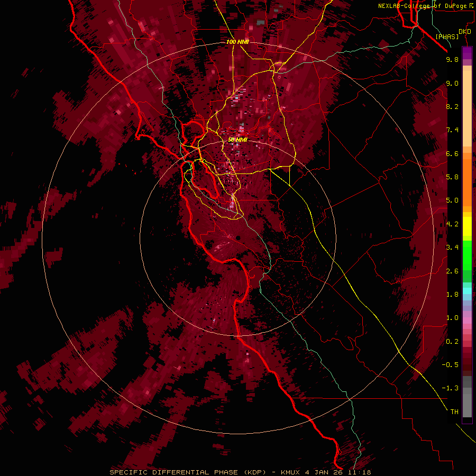Click the radar site center dot
The width and height of the screenshot is (476, 476).
[x=239, y=237]
